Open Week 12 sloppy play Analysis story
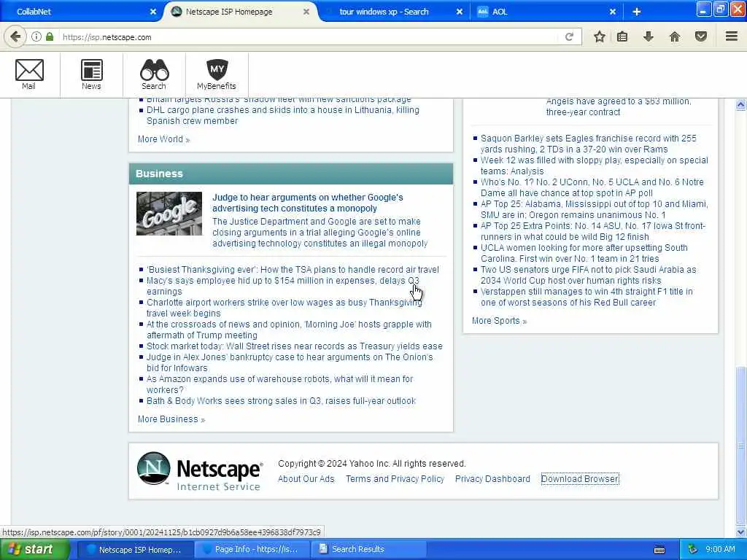The image size is (747, 560). click(594, 166)
